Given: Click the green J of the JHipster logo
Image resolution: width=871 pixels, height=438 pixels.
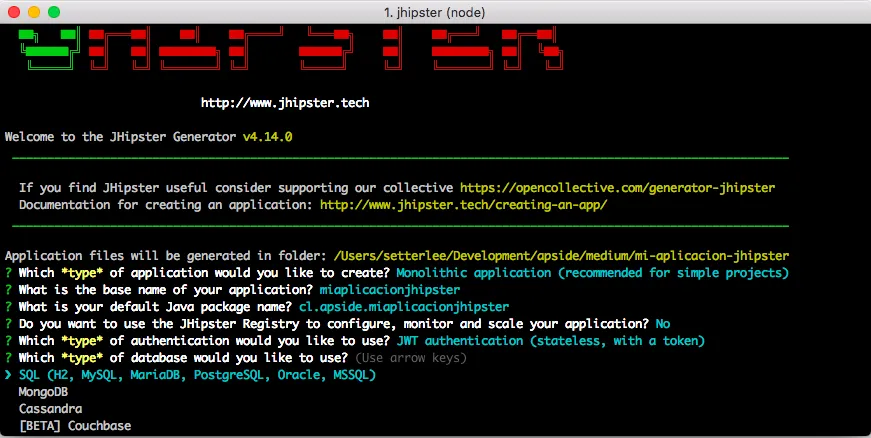Looking at the screenshot, I should pos(47,48).
